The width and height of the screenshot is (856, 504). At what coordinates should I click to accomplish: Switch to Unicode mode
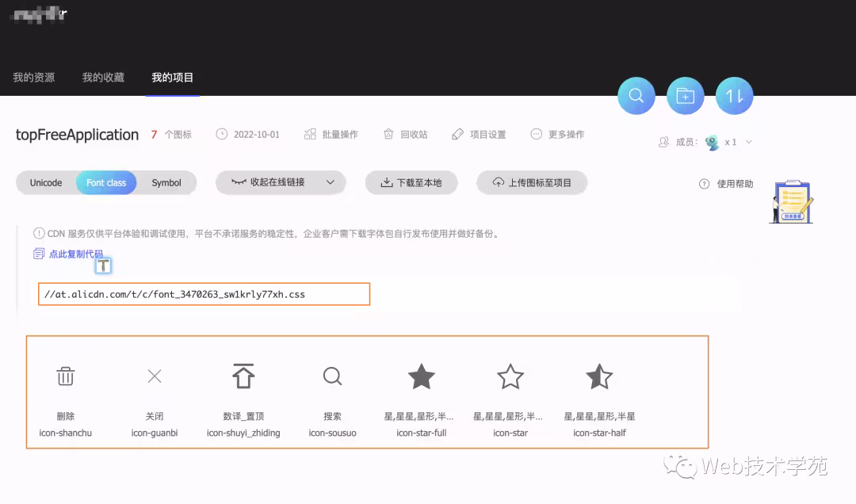pos(46,183)
